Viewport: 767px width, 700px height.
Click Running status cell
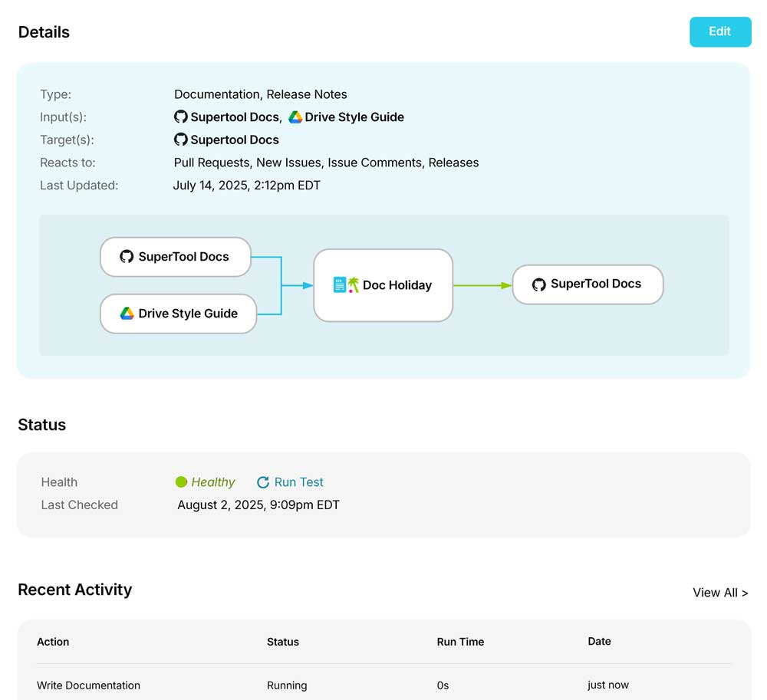[287, 686]
